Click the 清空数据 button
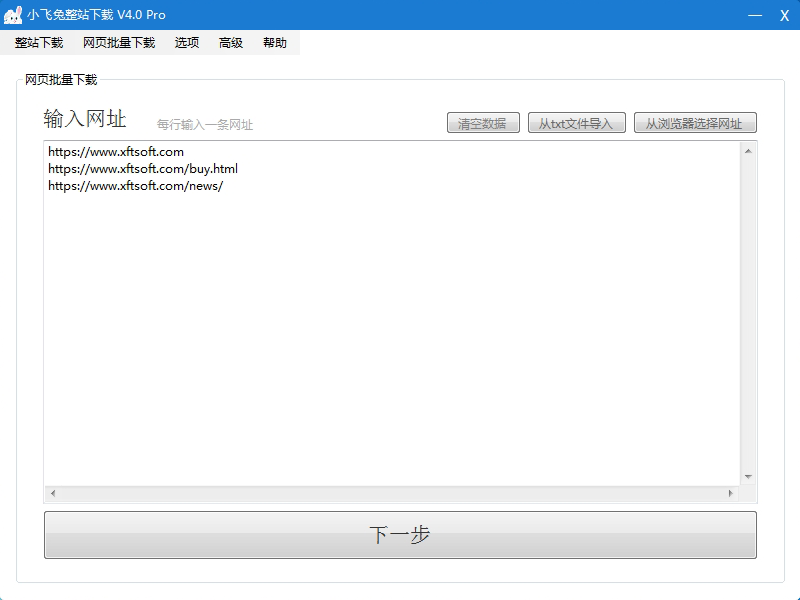Image resolution: width=800 pixels, height=600 pixels. (x=483, y=123)
